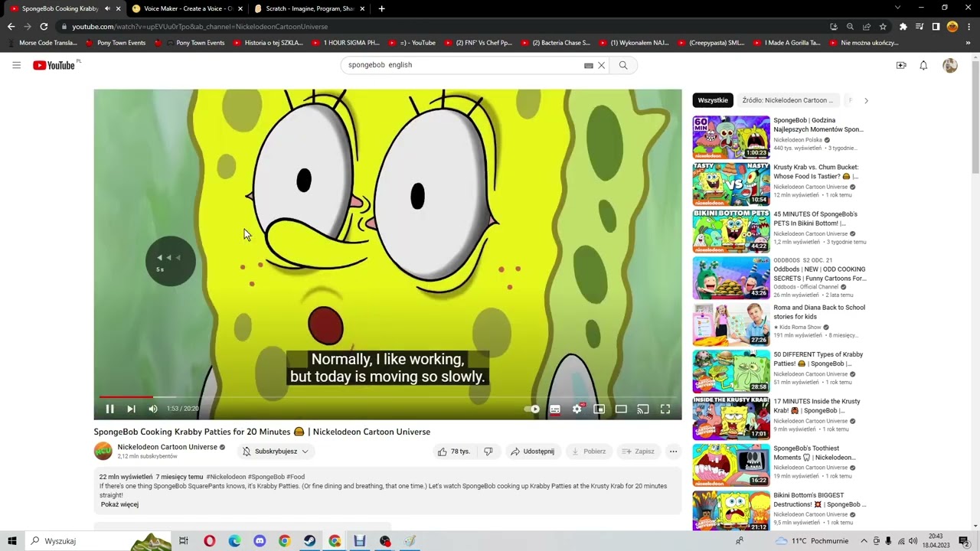This screenshot has width=980, height=551.
Task: Open the Chrome three-dot menu
Action: [969, 27]
